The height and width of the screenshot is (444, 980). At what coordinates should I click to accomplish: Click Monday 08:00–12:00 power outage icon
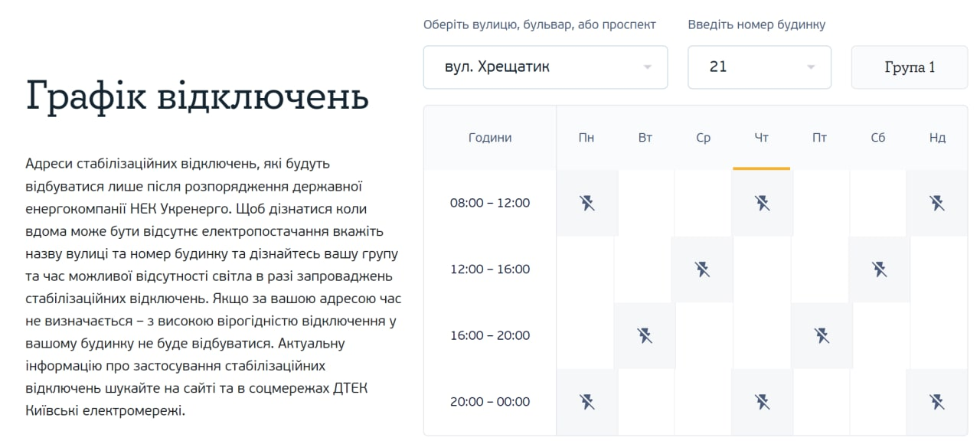586,203
